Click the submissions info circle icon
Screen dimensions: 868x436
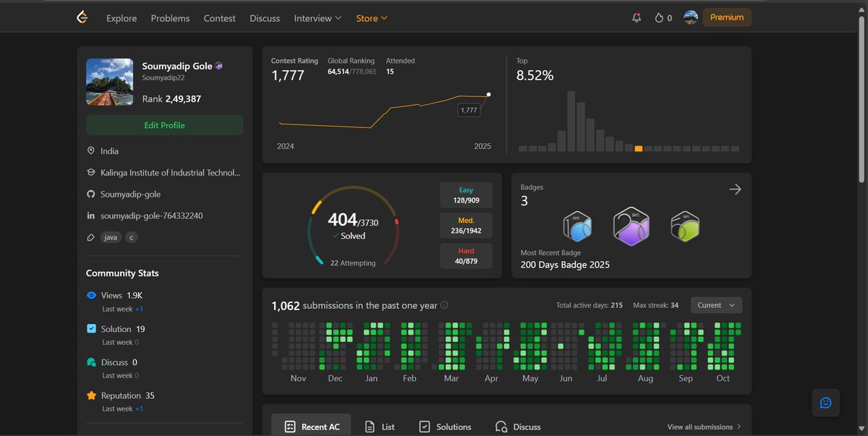coord(444,306)
